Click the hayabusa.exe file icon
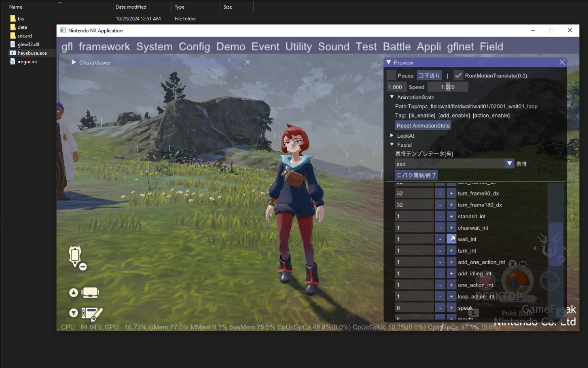 click(x=13, y=53)
